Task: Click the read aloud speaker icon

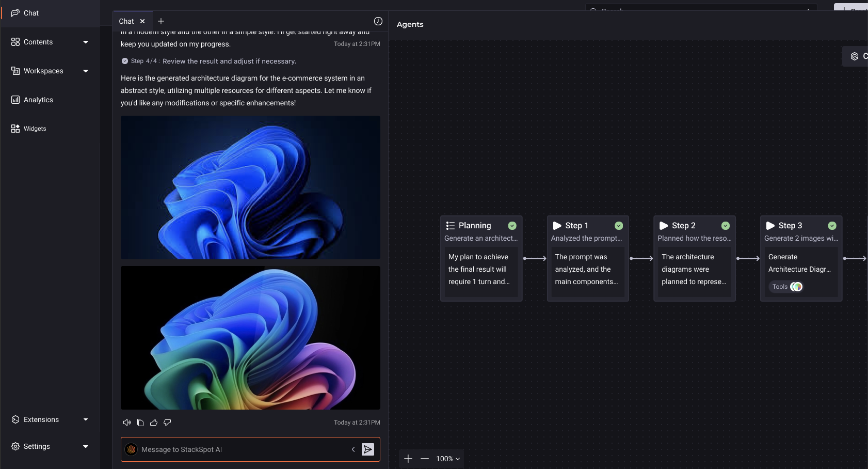Action: [126, 423]
